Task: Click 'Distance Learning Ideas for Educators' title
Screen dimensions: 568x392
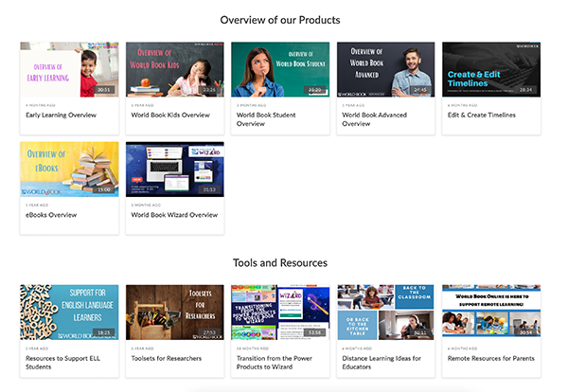Action: pyautogui.click(x=382, y=363)
